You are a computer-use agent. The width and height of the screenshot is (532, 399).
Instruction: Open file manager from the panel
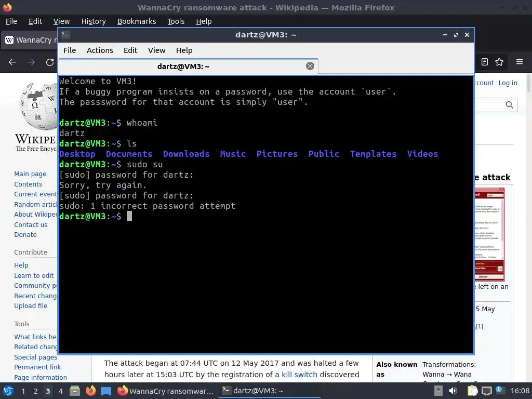pos(75,391)
